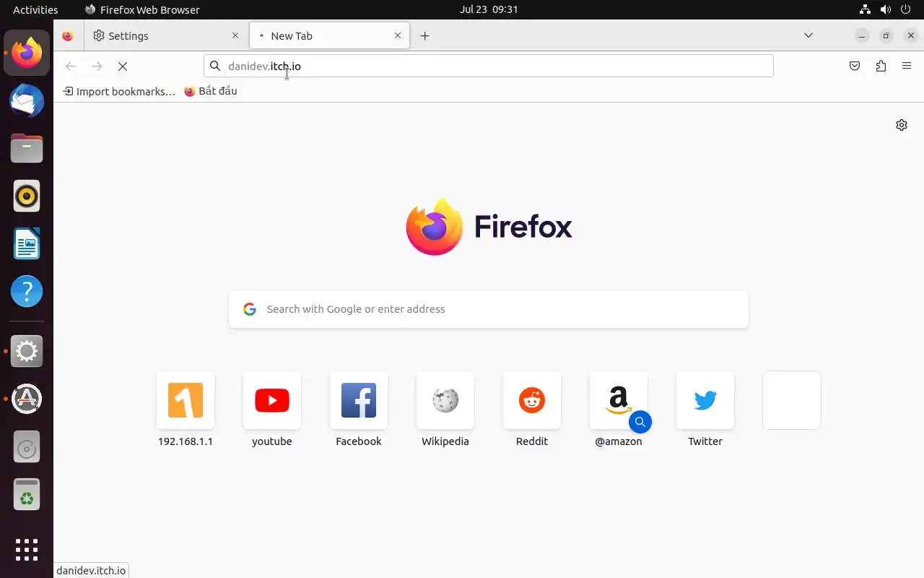The width and height of the screenshot is (924, 578).
Task: Open Firefox Web Browser app menu
Action: 142,9
